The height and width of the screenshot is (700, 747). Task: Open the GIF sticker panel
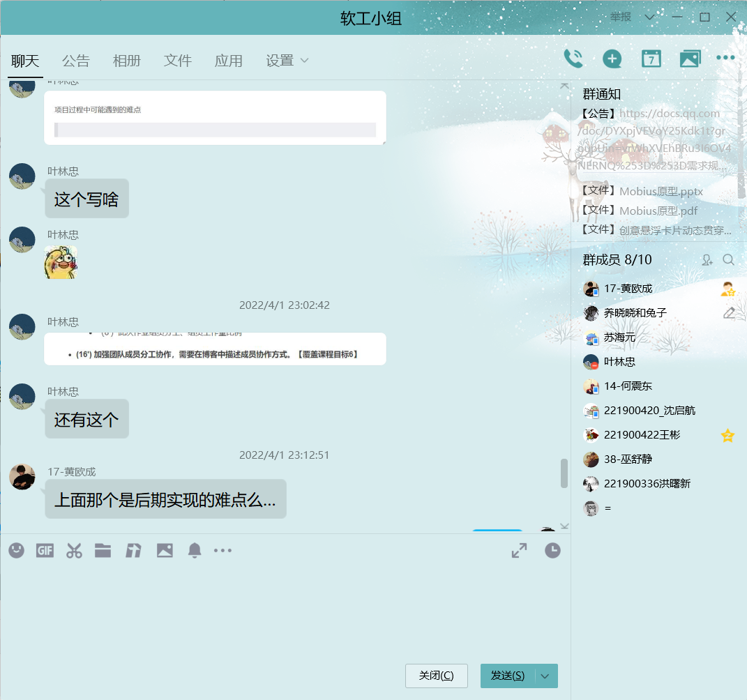45,551
